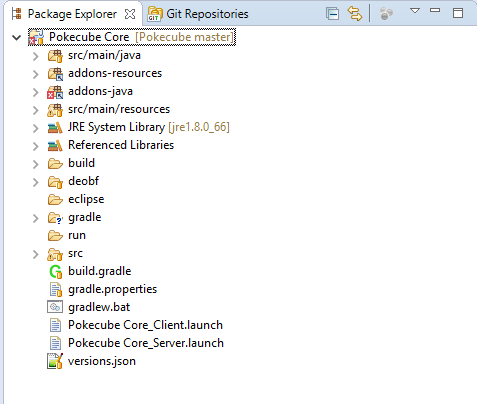Screen dimensions: 477x404
Task: Expand the src folder node
Action: pyautogui.click(x=36, y=254)
